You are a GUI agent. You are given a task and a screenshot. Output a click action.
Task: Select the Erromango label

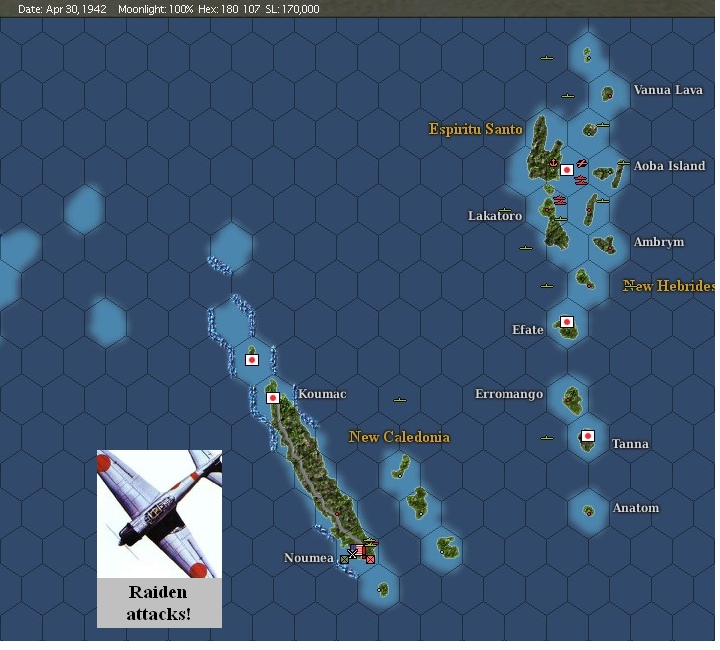pyautogui.click(x=509, y=394)
